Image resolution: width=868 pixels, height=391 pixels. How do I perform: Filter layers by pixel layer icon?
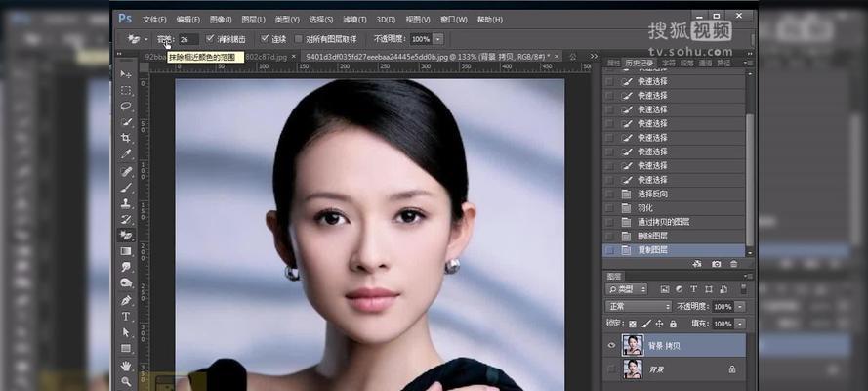coord(665,289)
